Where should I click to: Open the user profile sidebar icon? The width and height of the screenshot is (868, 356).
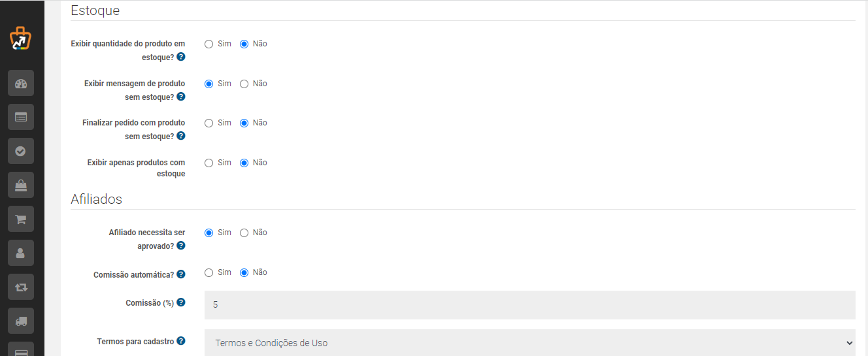[x=21, y=253]
